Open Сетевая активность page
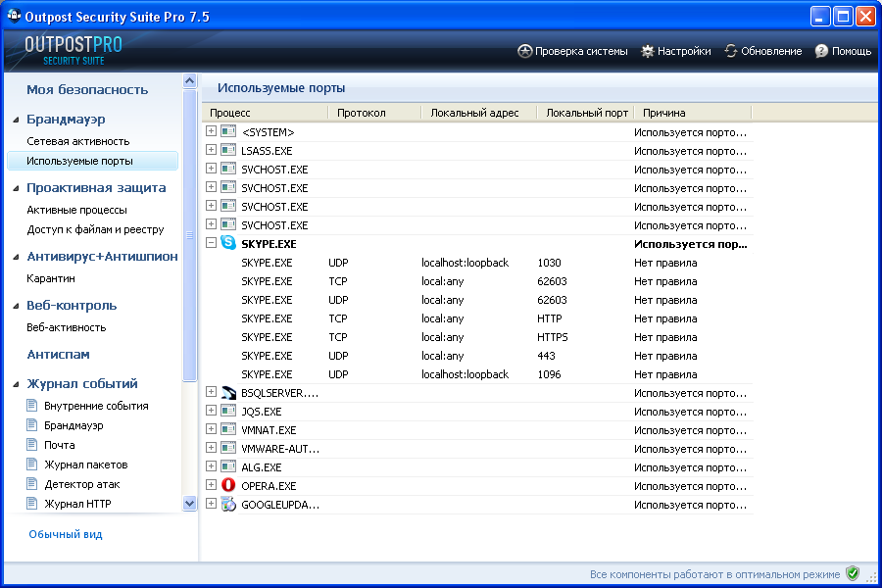882x588 pixels. point(78,141)
